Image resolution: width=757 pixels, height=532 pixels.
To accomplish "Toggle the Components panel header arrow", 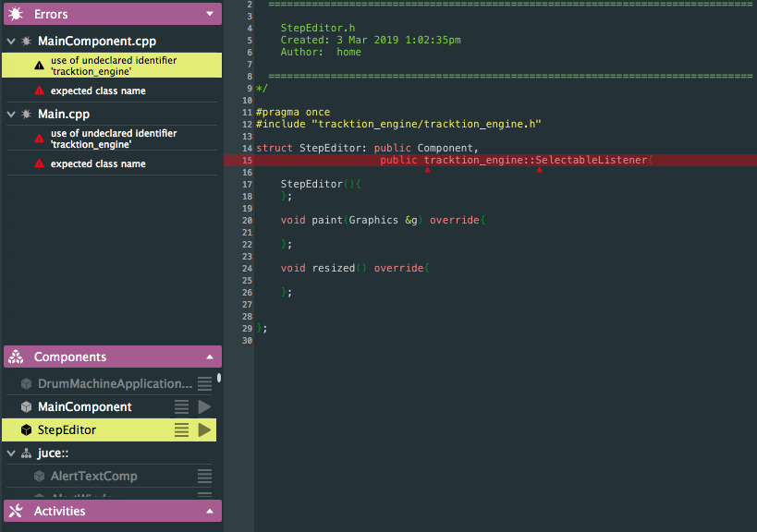I will (210, 357).
